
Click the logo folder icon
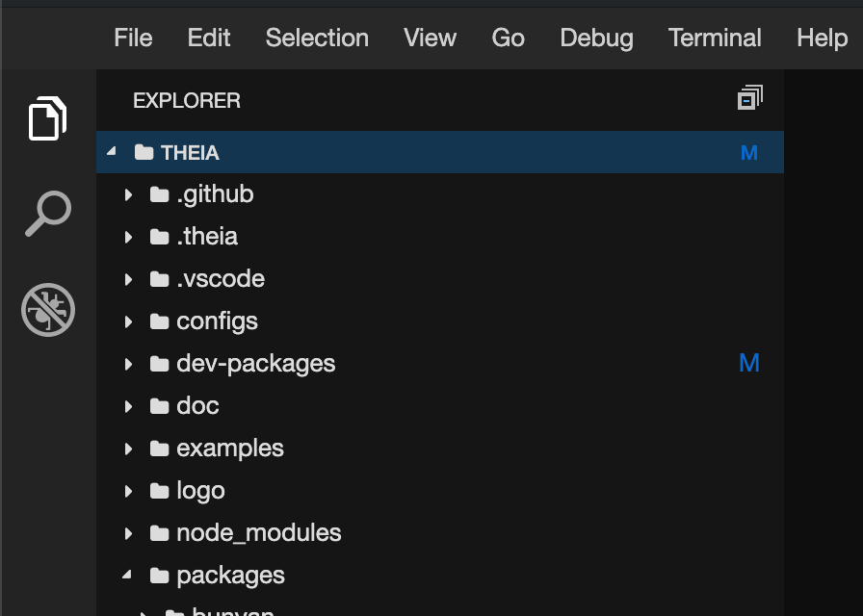160,490
